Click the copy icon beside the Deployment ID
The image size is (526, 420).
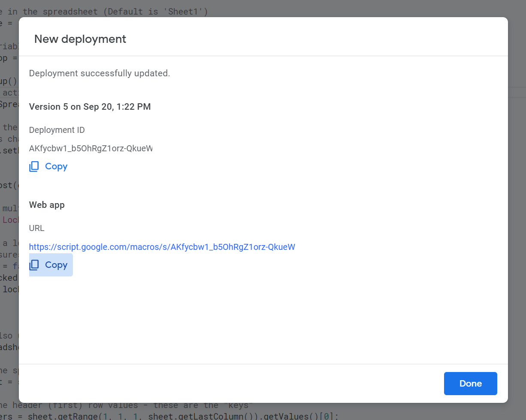pyautogui.click(x=34, y=166)
